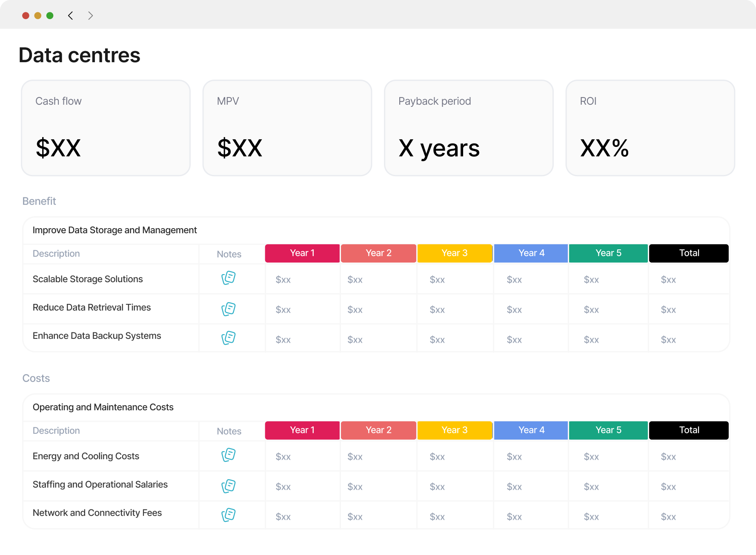Go back with the left arrow
This screenshot has height=555, width=756.
[x=71, y=16]
